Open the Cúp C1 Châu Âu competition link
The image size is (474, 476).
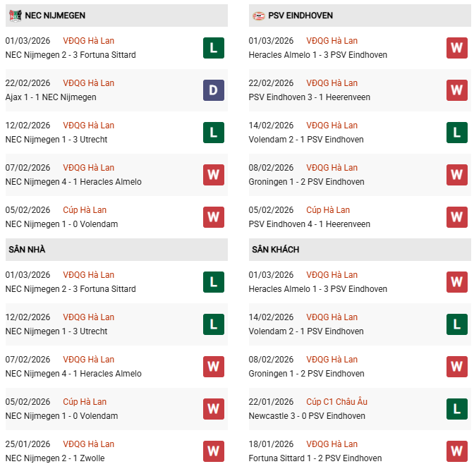[x=336, y=402]
